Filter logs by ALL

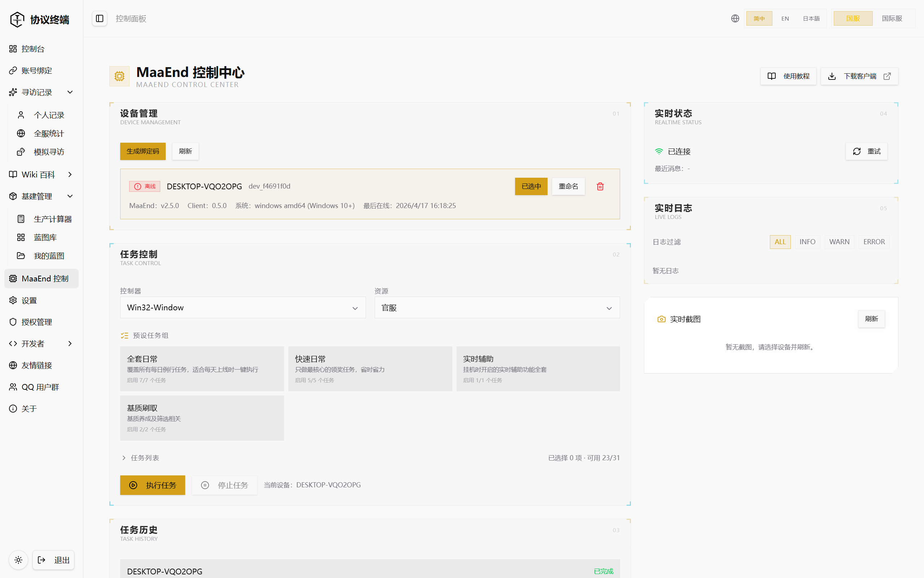coord(780,242)
